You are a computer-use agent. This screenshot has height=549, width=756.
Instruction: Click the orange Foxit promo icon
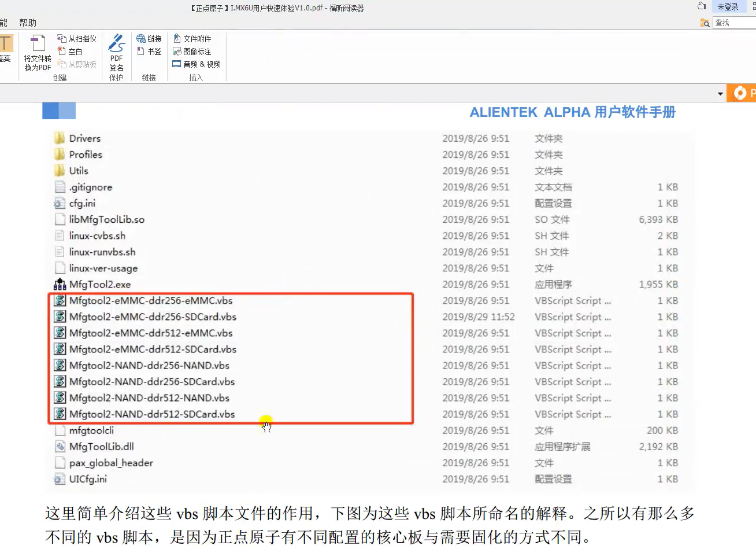point(740,93)
